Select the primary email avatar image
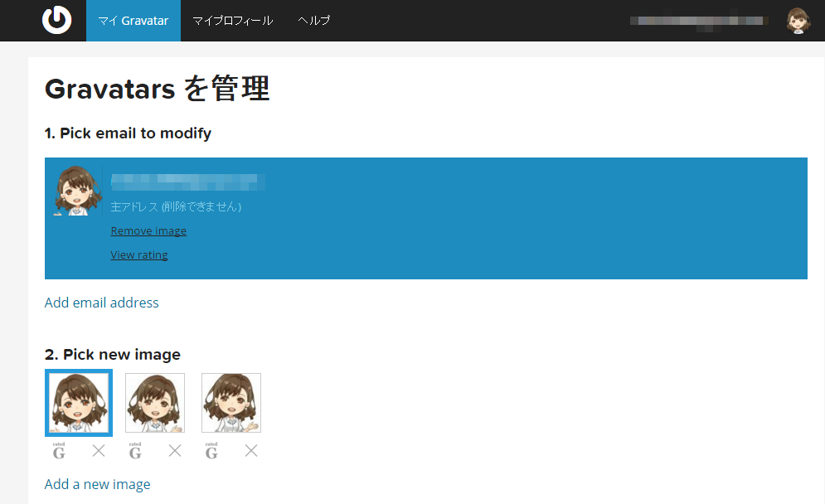Viewport: 825px width, 504px height. point(78,191)
